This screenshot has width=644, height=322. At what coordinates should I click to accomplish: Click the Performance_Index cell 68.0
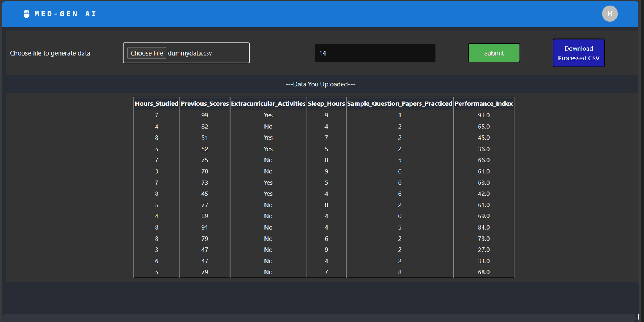click(x=483, y=272)
